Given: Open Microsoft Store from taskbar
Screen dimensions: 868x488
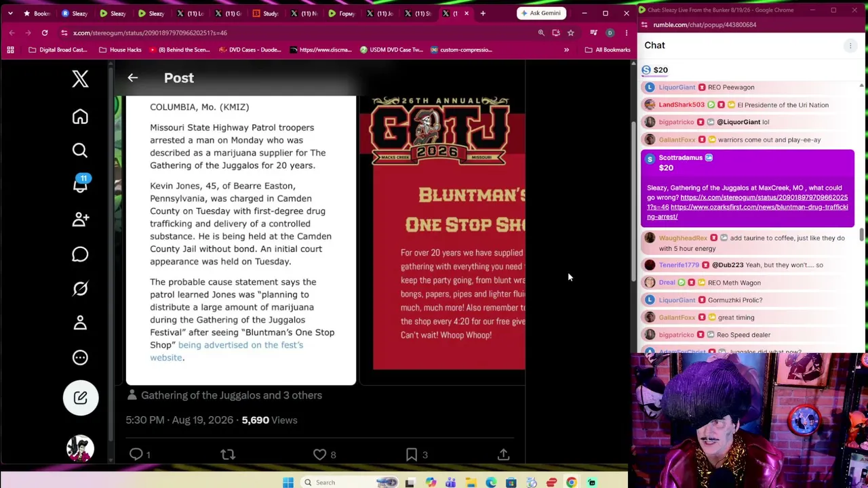Looking at the screenshot, I should click(511, 483).
